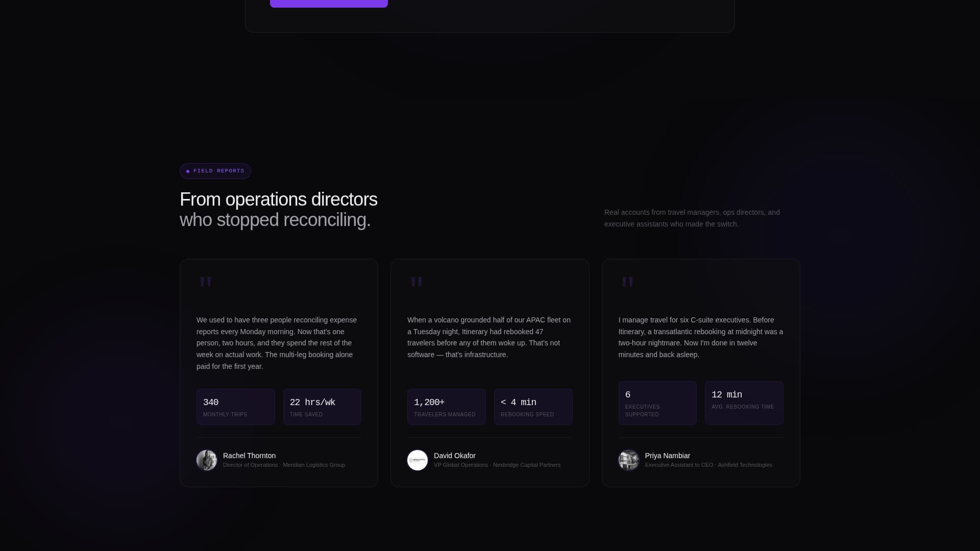This screenshot has height=551, width=980.
Task: Click the name David Okafor
Action: click(455, 456)
